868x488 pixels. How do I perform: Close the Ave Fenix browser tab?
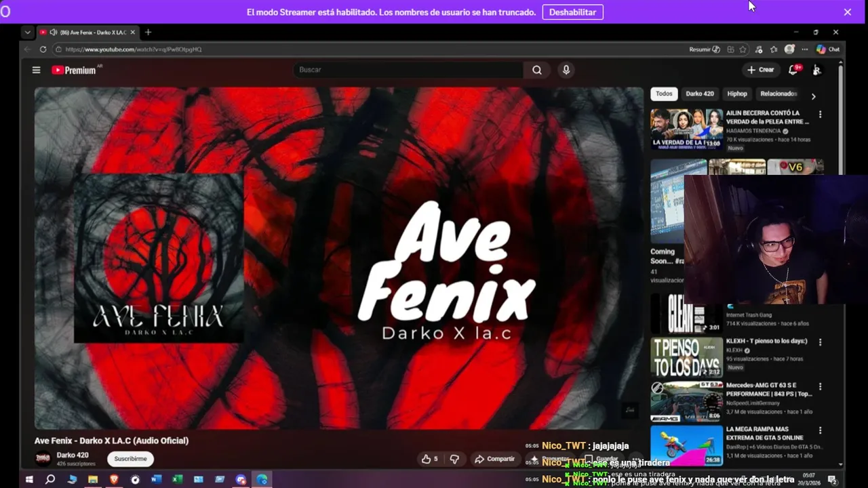133,33
